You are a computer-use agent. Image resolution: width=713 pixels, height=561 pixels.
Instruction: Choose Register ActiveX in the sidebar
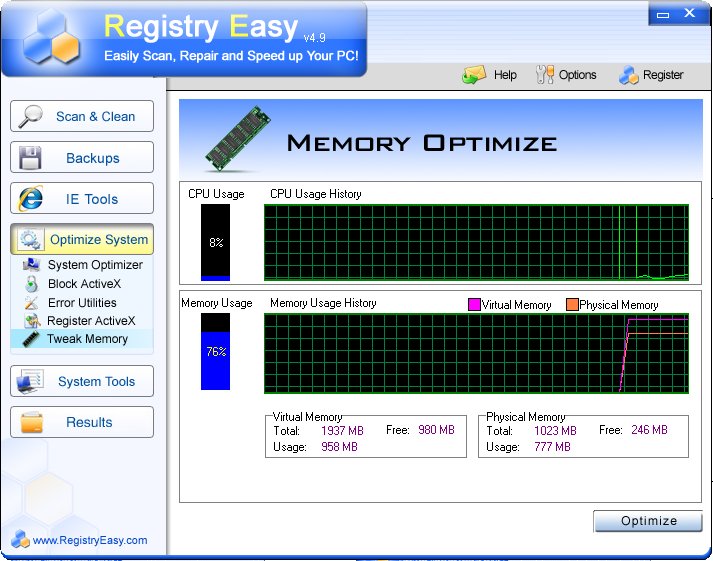[91, 321]
